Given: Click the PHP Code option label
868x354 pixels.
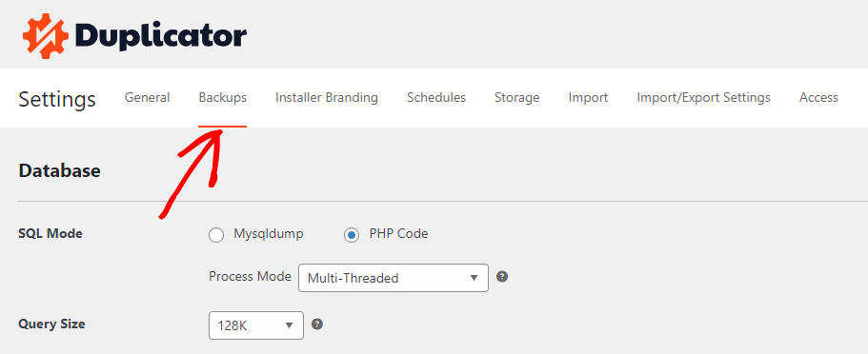Looking at the screenshot, I should pyautogui.click(x=398, y=234).
